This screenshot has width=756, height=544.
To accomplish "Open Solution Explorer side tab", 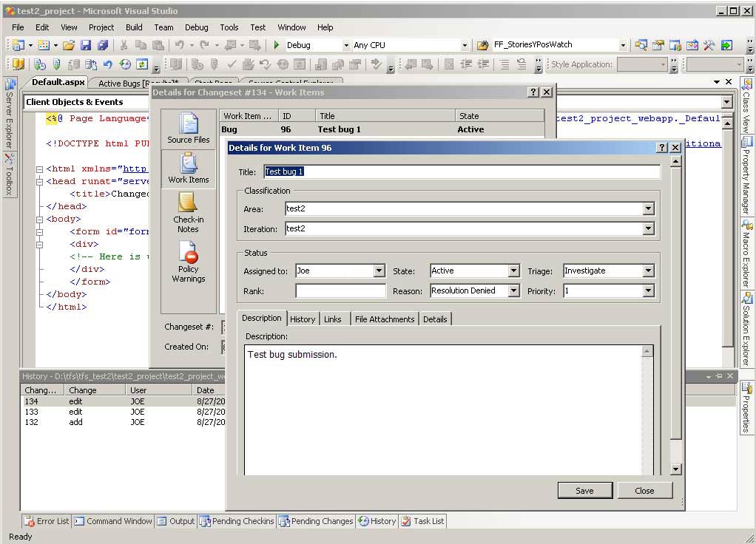I will 746,329.
